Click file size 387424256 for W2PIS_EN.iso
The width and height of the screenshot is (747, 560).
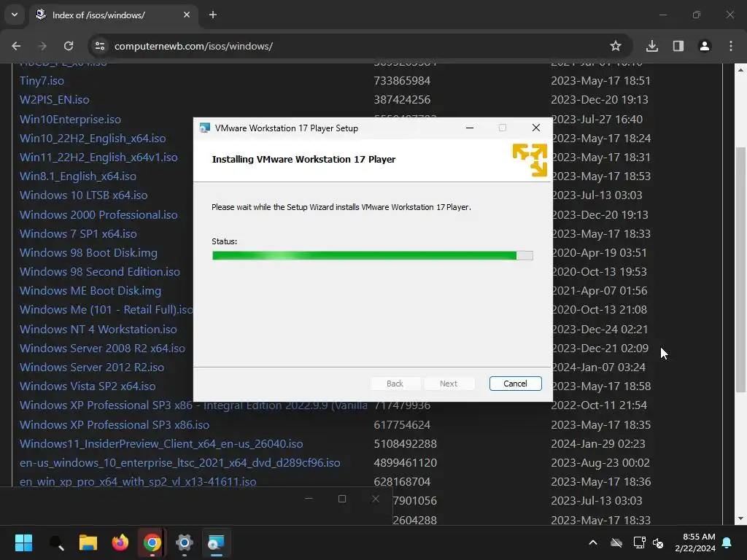[x=402, y=100]
